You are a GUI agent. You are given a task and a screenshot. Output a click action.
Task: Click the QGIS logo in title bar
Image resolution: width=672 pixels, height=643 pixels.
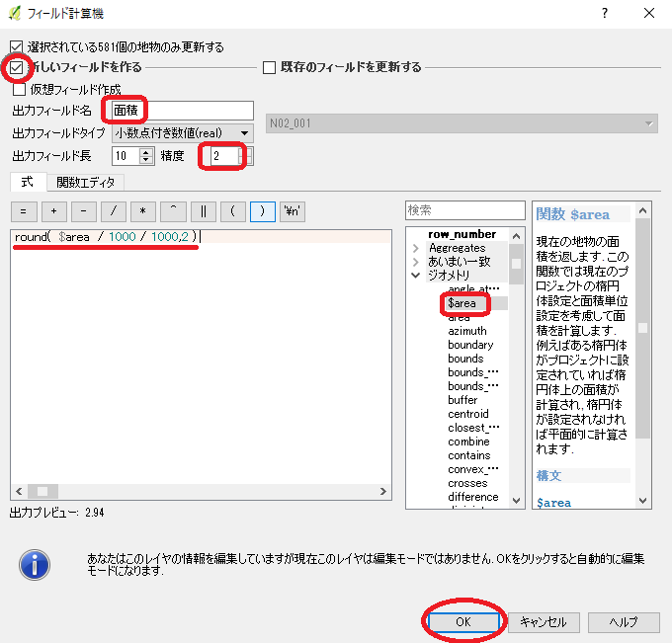pos(15,13)
